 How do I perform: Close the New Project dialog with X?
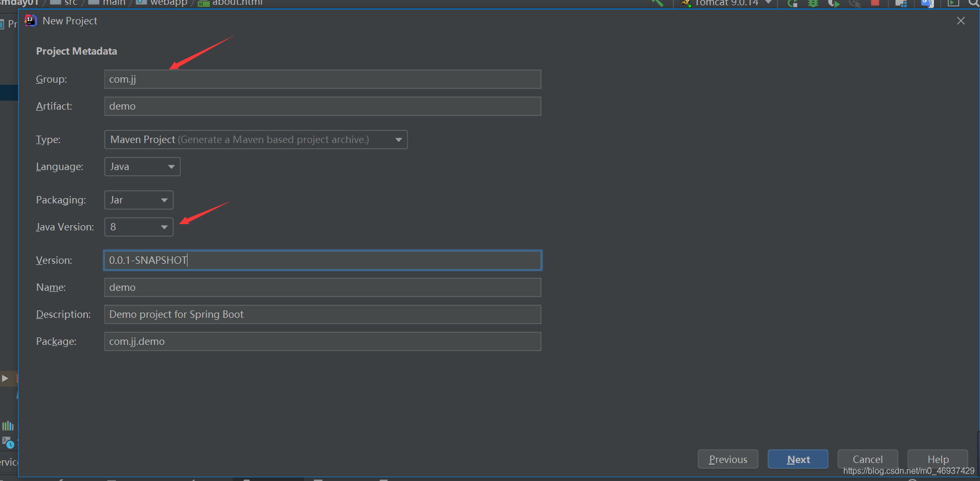click(x=961, y=21)
